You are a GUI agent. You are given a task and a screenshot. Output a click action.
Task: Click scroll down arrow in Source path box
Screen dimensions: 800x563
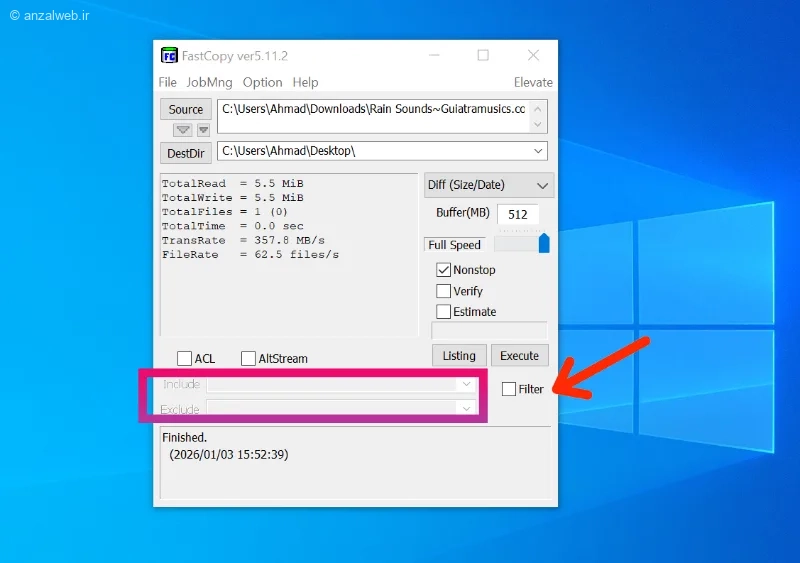(x=537, y=125)
